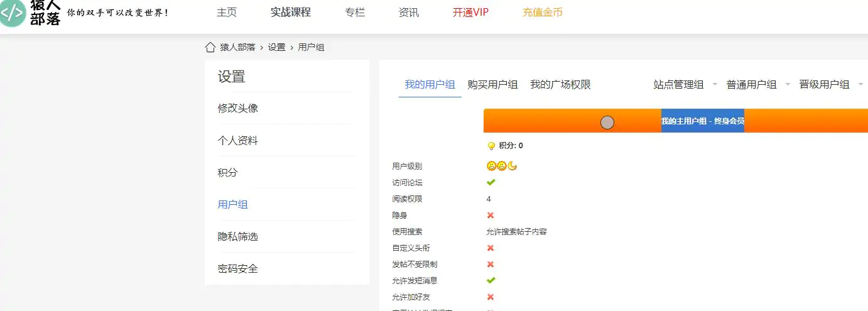Viewport: 868px width, 311px height.
Task: Switch to 购买用户组 tab
Action: pos(492,85)
